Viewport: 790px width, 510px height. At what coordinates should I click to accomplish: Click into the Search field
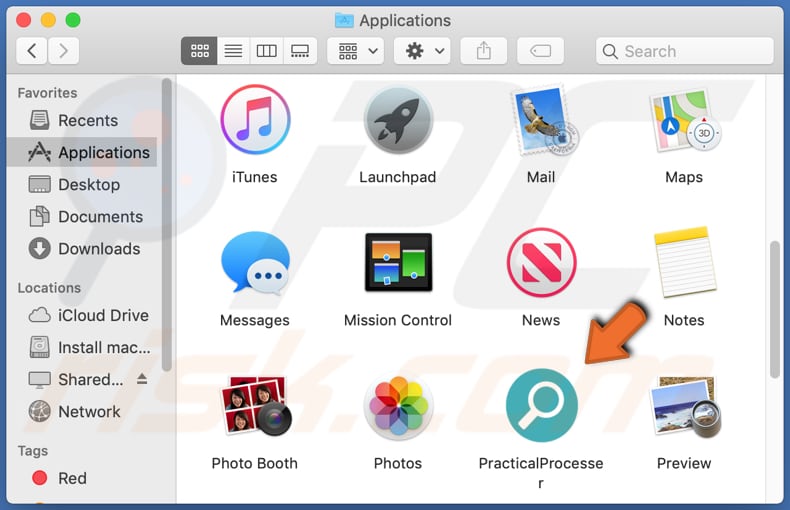[685, 51]
